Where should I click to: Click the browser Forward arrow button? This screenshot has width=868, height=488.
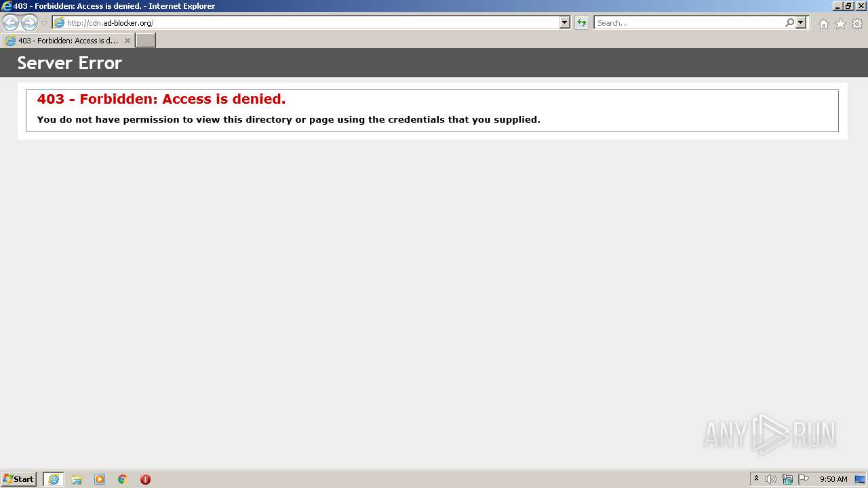tap(29, 22)
